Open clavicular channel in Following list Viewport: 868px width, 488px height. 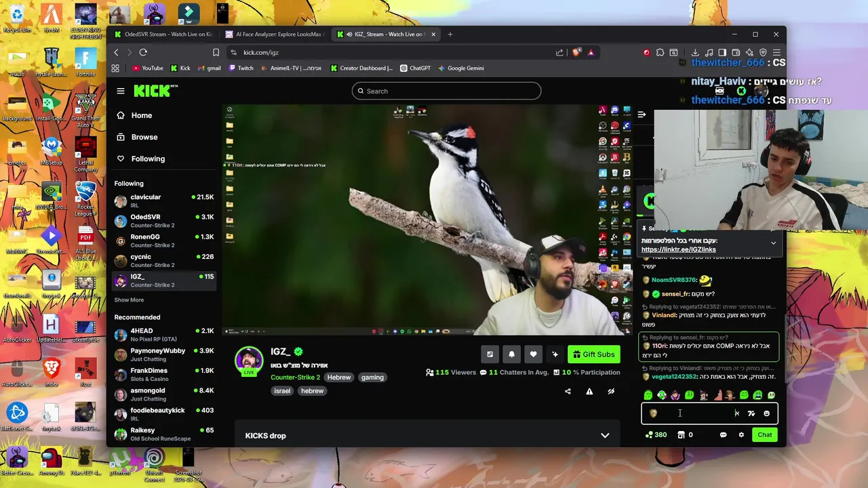click(x=163, y=201)
